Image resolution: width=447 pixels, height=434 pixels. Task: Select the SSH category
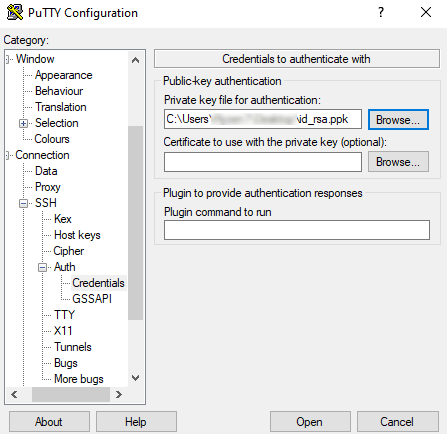46,203
